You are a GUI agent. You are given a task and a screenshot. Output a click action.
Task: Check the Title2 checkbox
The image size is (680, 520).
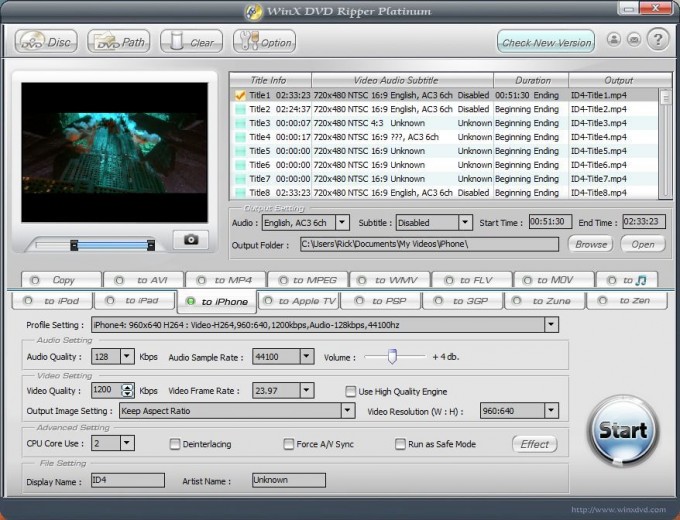pyautogui.click(x=240, y=109)
